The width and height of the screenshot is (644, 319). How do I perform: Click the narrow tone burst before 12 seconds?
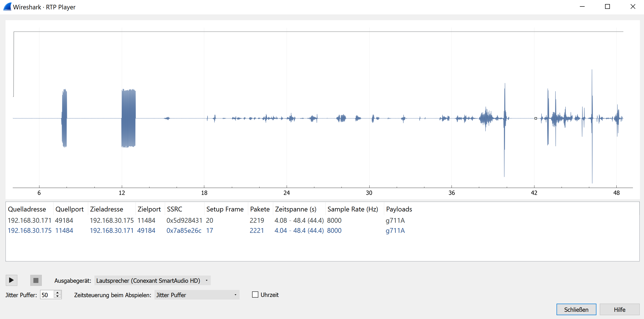coord(64,118)
